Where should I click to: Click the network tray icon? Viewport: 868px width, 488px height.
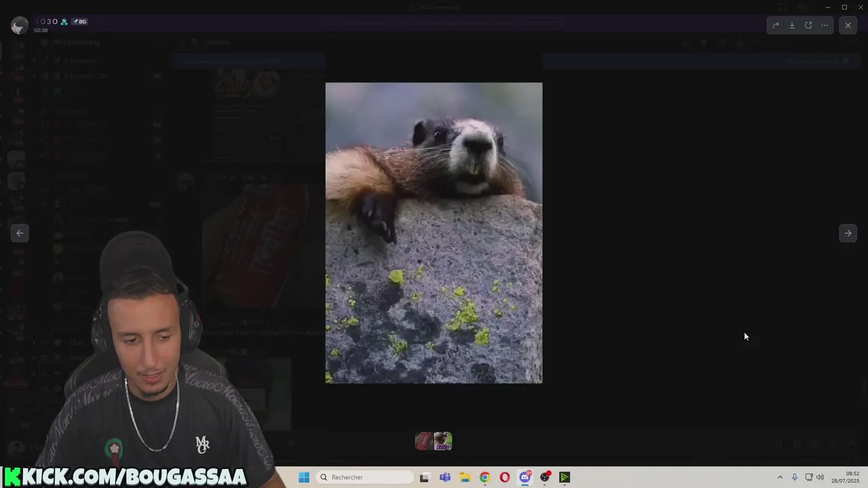[809, 477]
